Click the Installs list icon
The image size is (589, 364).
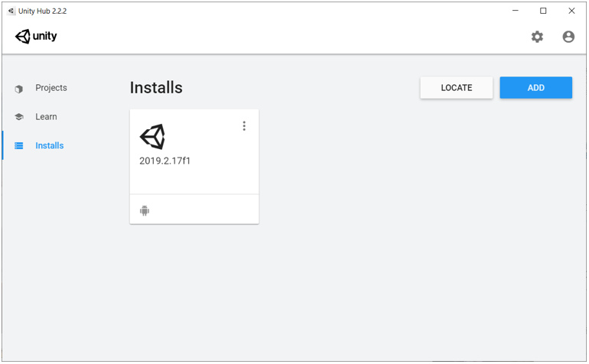click(19, 146)
